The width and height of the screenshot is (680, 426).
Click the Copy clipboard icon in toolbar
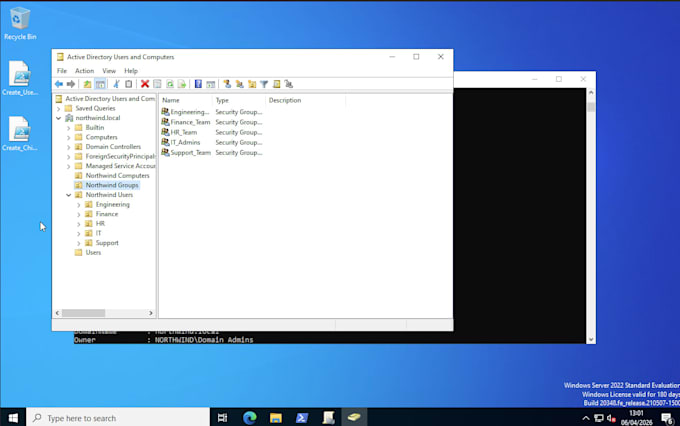(x=128, y=84)
